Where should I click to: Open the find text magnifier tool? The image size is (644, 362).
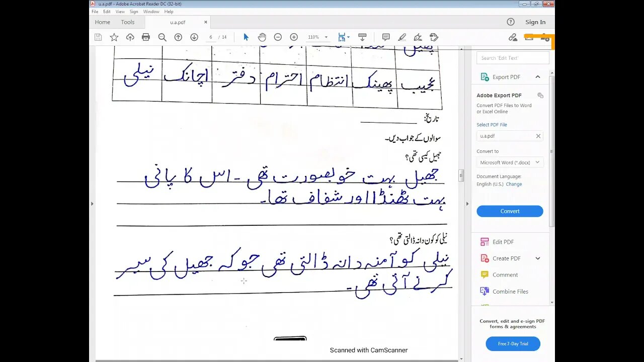pyautogui.click(x=162, y=37)
